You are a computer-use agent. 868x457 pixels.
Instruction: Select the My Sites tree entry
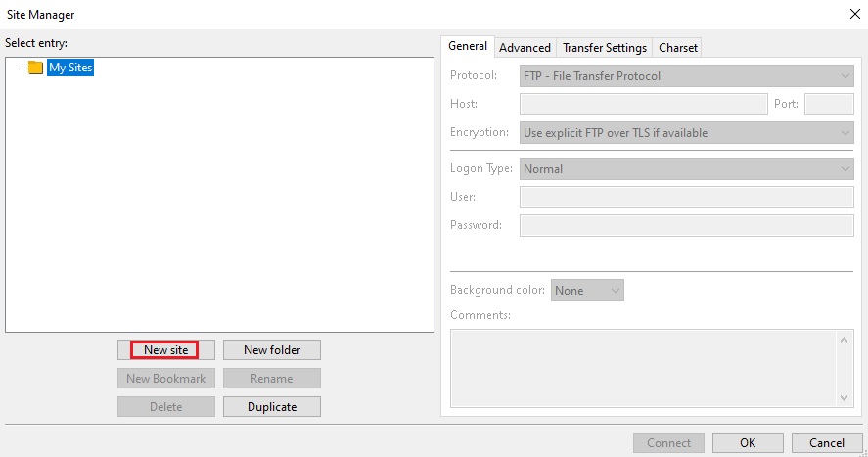70,69
